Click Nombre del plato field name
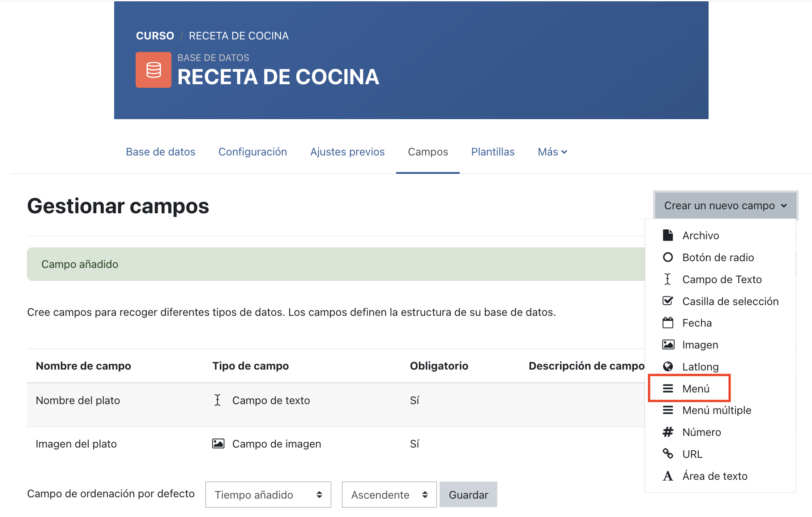 (78, 400)
